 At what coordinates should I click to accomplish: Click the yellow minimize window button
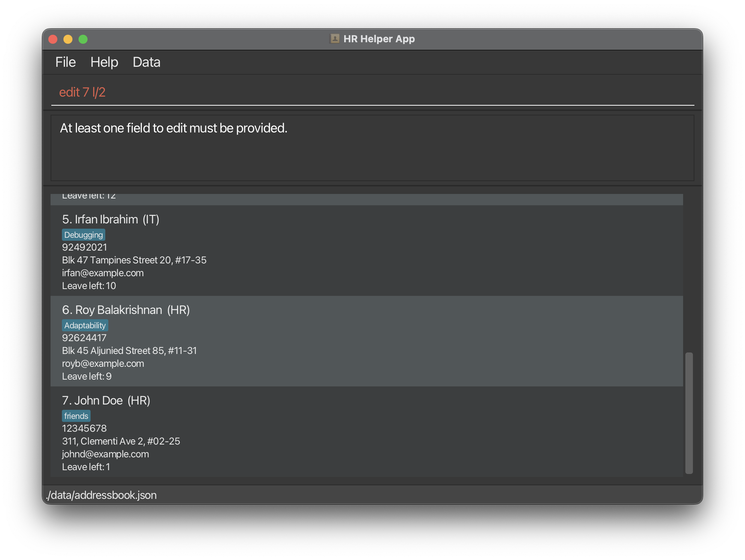68,39
